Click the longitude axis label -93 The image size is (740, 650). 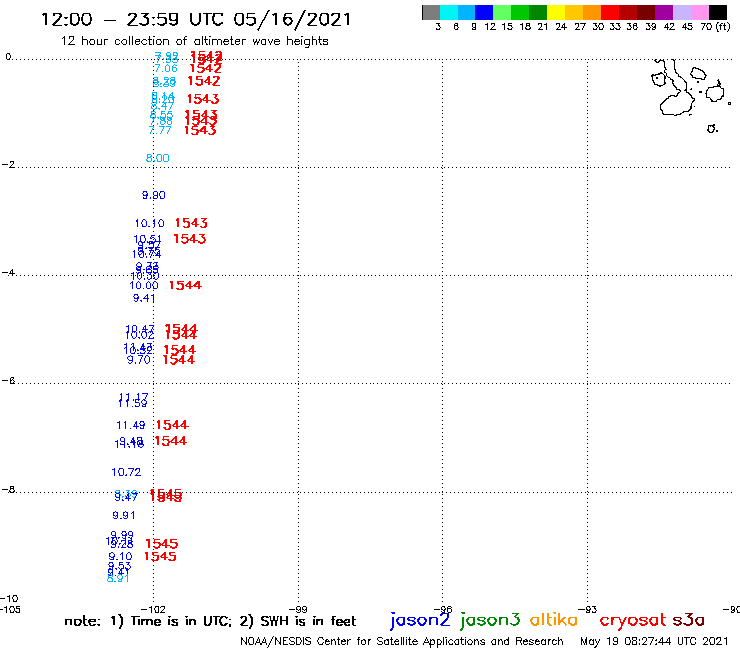(588, 609)
